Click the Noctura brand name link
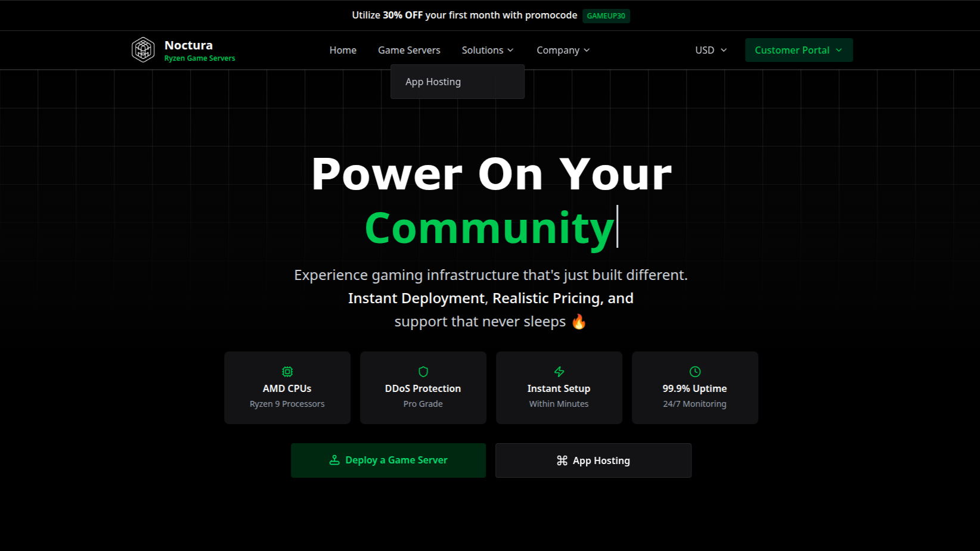The height and width of the screenshot is (551, 980). (x=188, y=45)
